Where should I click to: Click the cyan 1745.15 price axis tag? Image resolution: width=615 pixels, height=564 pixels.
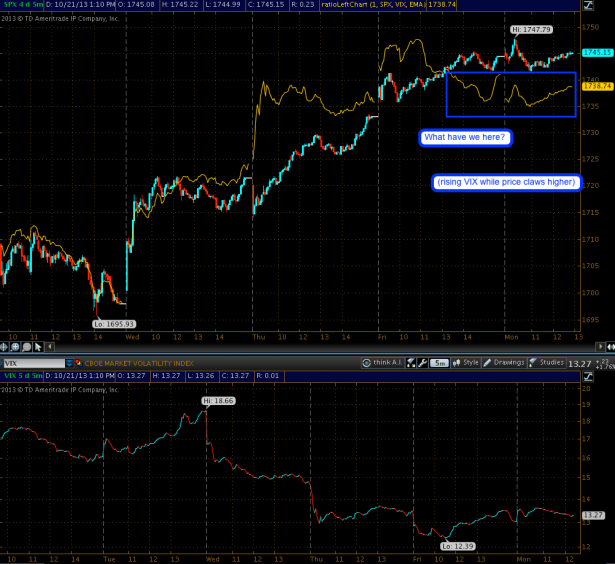tap(597, 53)
